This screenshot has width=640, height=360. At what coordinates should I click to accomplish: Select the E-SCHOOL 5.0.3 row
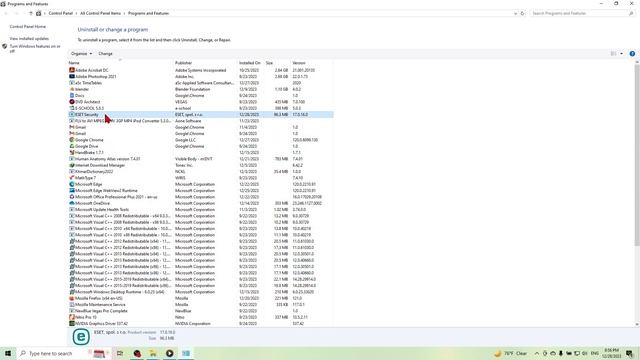coord(200,108)
